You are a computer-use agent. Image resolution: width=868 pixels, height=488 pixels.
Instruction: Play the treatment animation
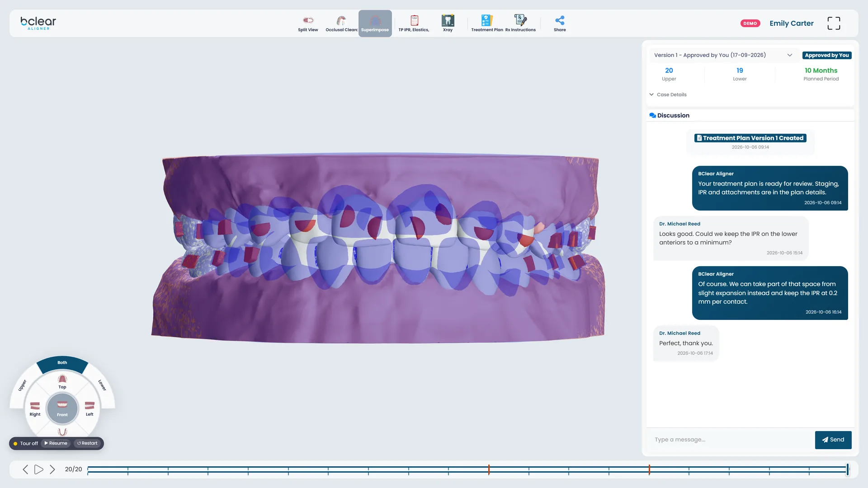coord(39,469)
